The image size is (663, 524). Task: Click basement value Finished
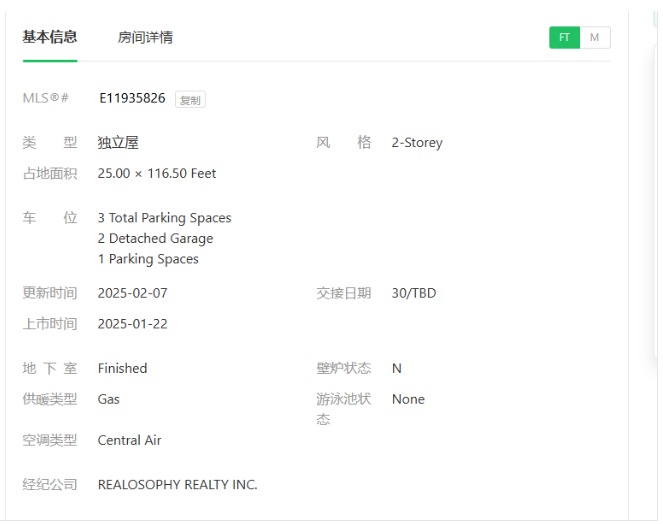122,368
